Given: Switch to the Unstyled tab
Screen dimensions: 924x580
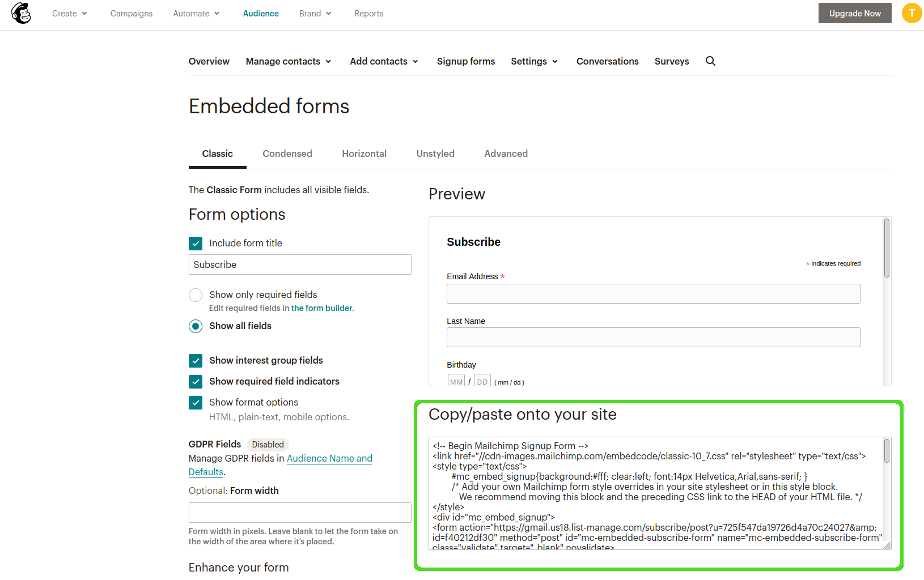Looking at the screenshot, I should click(x=435, y=154).
